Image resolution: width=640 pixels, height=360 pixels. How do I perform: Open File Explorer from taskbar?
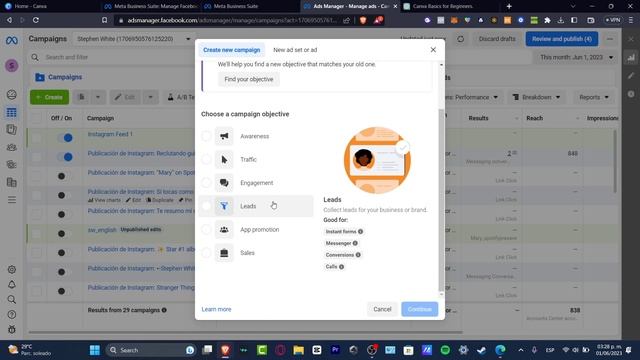click(x=298, y=350)
